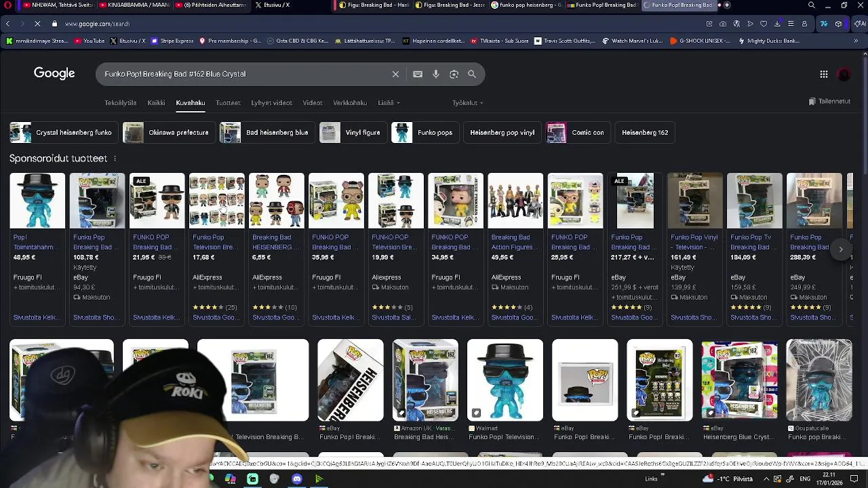This screenshot has height=488, width=868.
Task: Switch to the Verkkohaku tab
Action: (350, 103)
